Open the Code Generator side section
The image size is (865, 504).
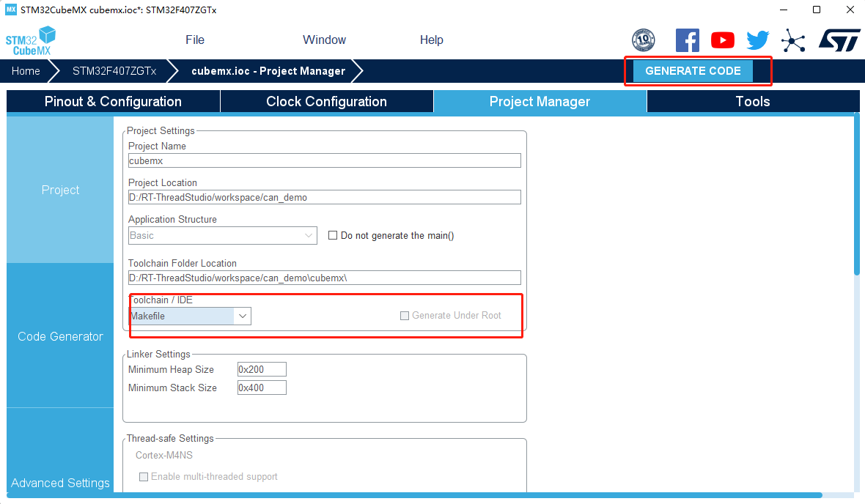click(60, 336)
